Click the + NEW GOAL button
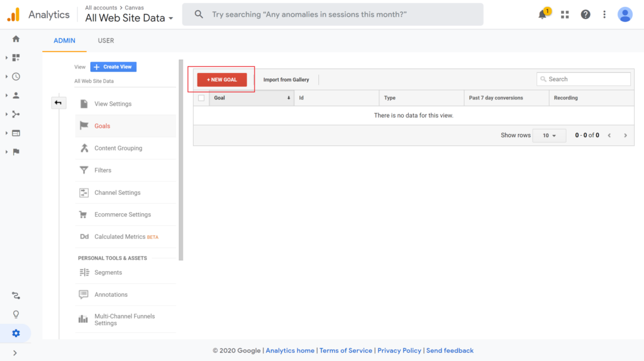Viewport: 644px width, 361px height. pos(222,80)
